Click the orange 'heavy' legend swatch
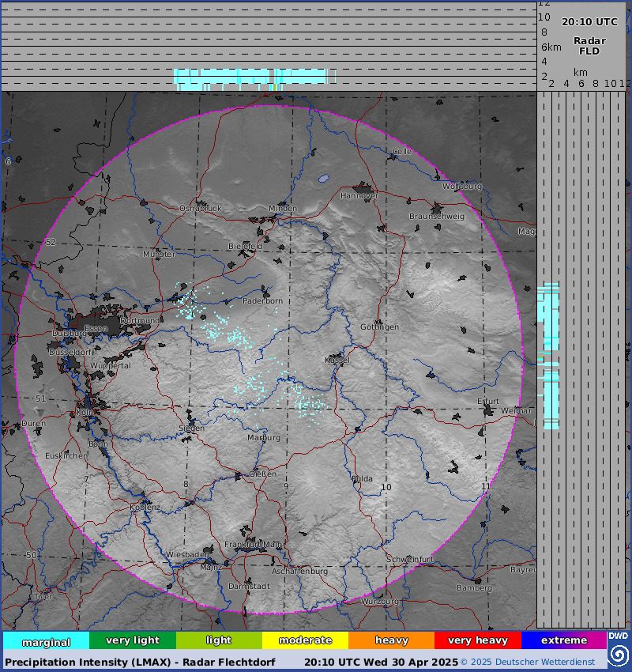 [x=391, y=640]
